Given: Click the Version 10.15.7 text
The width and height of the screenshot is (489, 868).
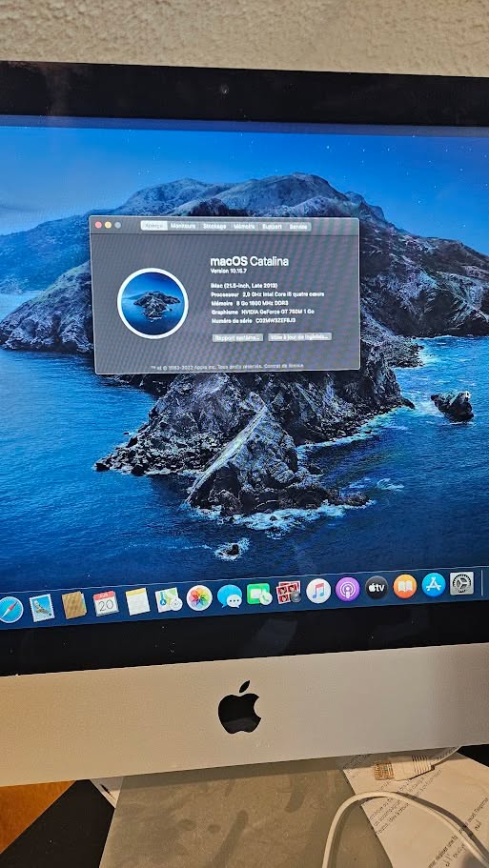Looking at the screenshot, I should point(228,272).
